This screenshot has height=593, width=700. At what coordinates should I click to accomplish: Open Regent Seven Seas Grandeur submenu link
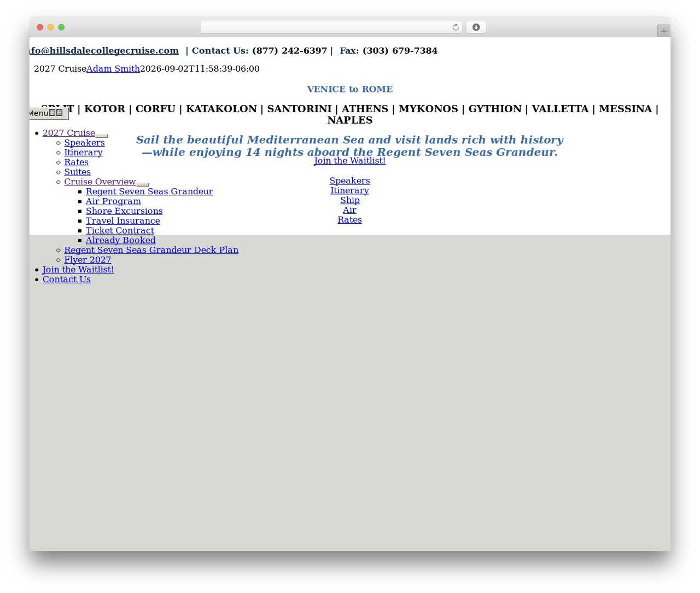pyautogui.click(x=149, y=191)
